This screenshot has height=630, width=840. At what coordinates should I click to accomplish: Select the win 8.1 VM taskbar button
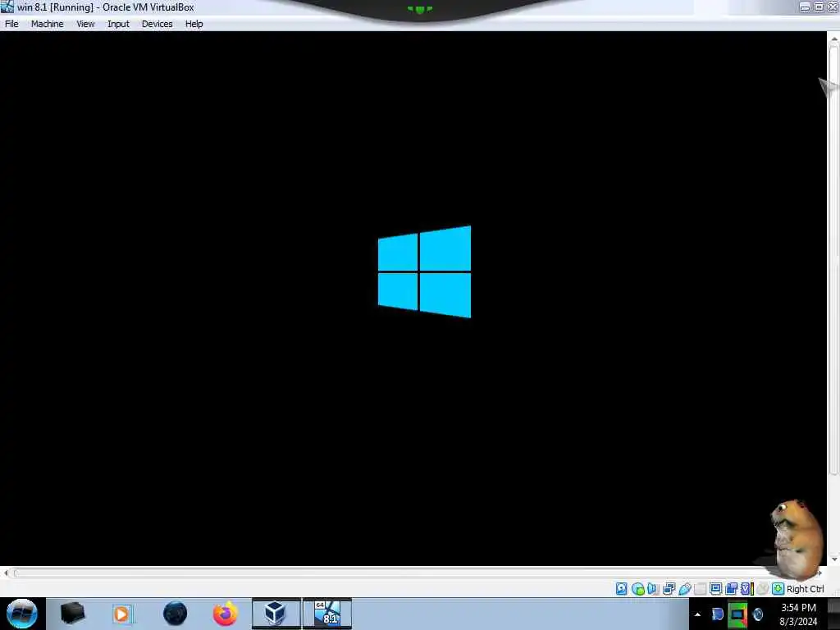(x=327, y=614)
